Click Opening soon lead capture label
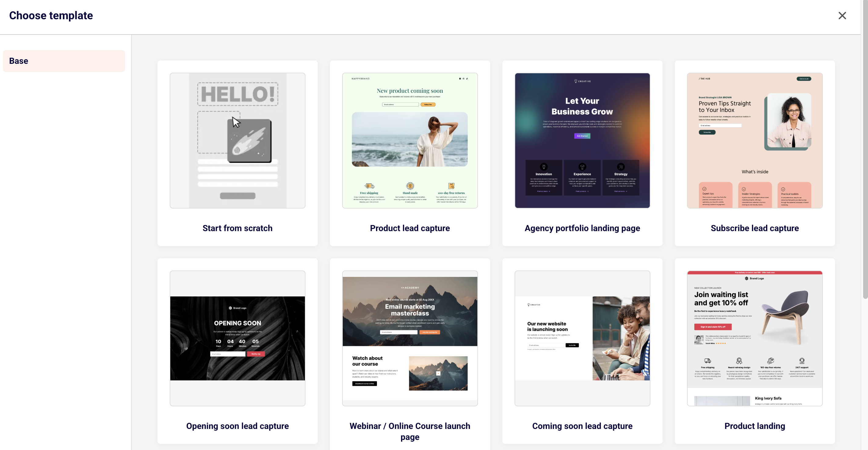This screenshot has height=450, width=868. click(x=237, y=426)
